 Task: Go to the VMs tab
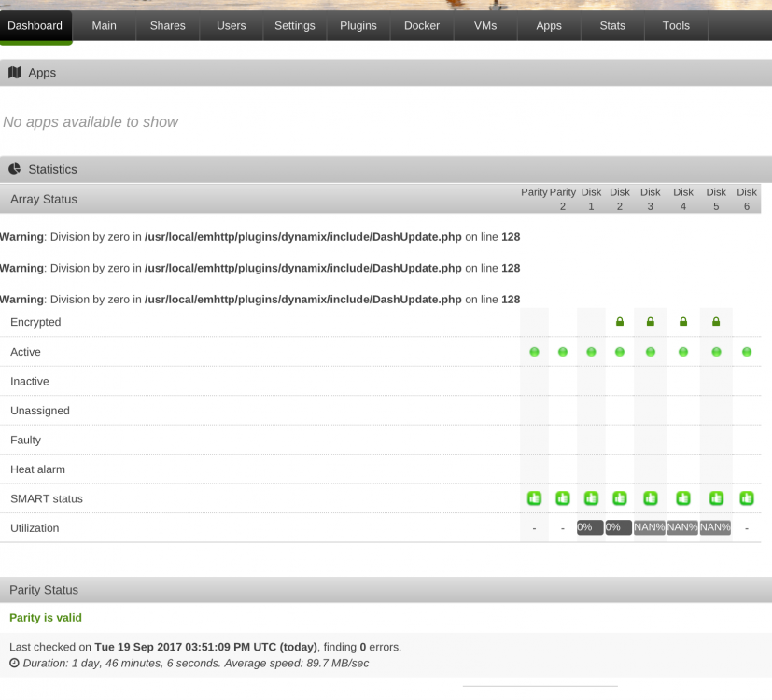(485, 26)
